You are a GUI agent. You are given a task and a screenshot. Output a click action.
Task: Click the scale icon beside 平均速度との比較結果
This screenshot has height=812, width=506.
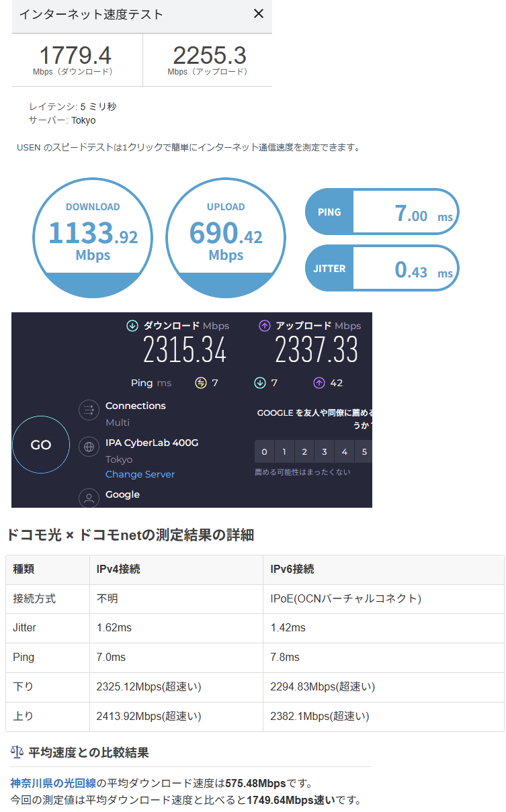[x=17, y=752]
